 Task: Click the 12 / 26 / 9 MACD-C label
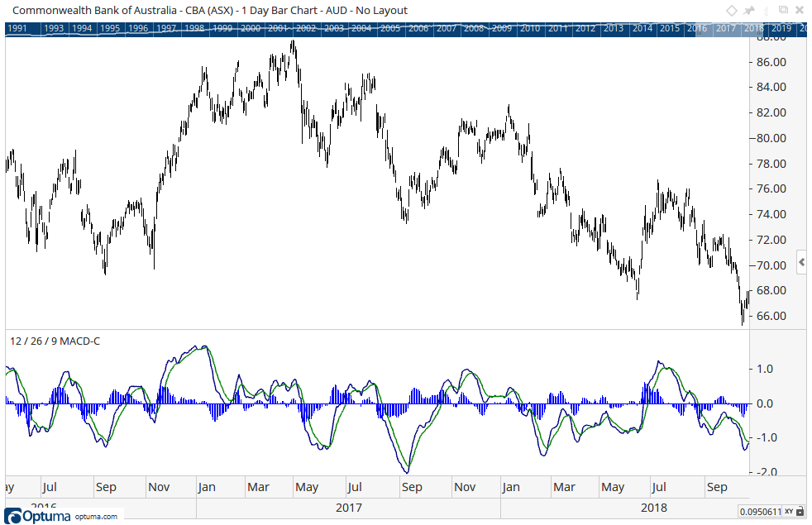point(55,341)
